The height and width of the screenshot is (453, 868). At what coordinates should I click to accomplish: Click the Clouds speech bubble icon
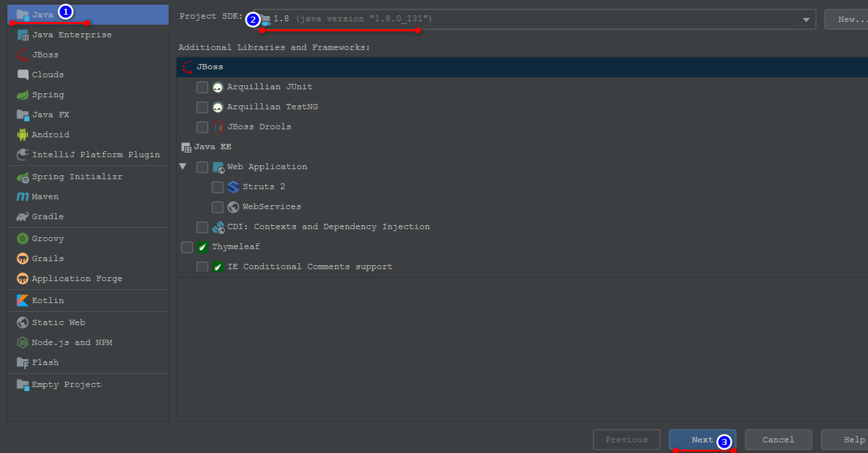click(23, 75)
